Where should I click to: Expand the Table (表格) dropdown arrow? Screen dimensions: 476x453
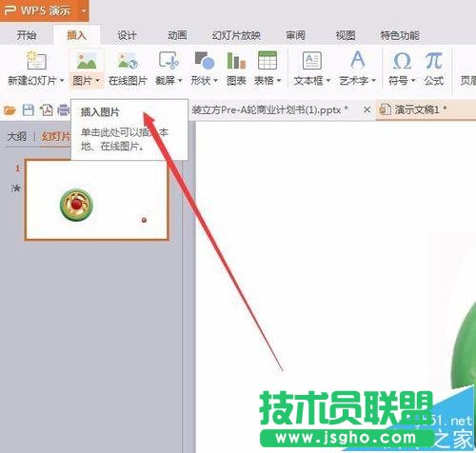pyautogui.click(x=279, y=81)
